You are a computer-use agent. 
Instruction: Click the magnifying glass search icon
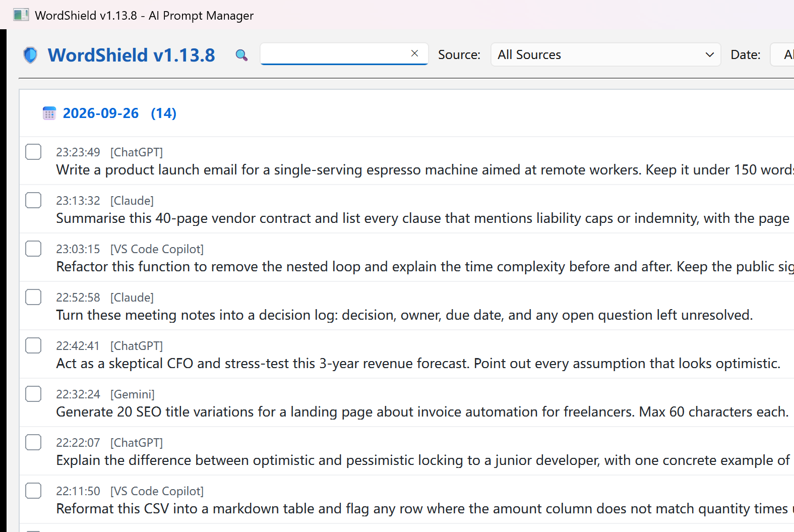(241, 55)
